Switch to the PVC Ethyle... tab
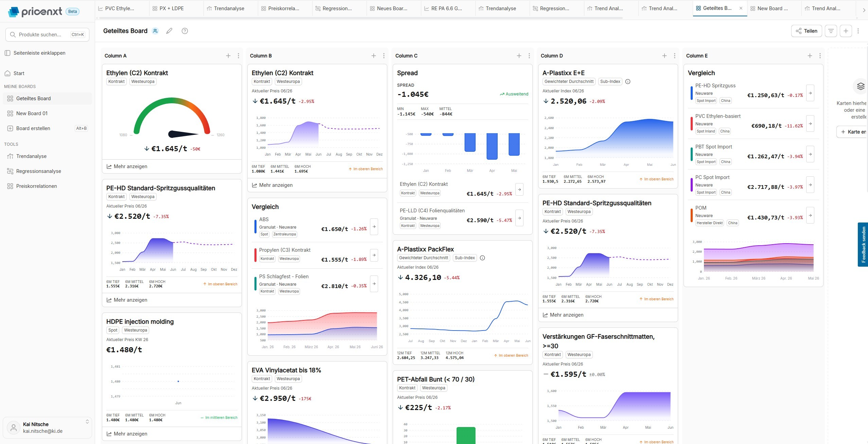Image resolution: width=868 pixels, height=444 pixels. coord(122,8)
